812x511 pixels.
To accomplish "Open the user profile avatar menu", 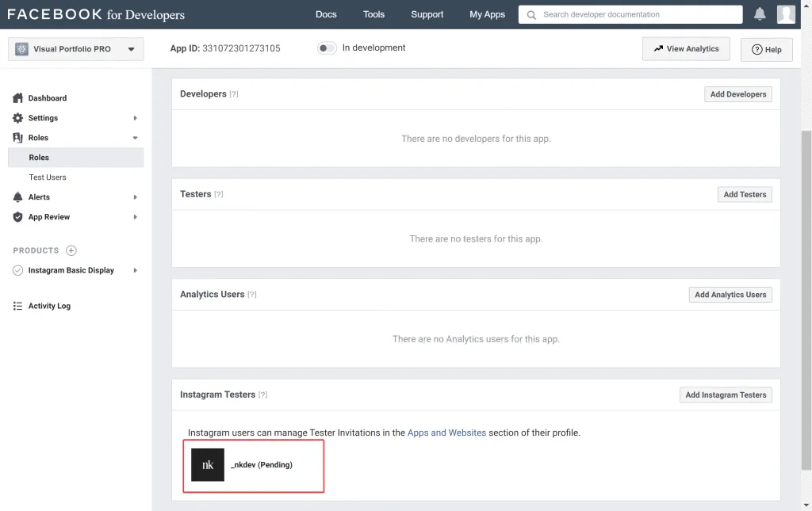I will pyautogui.click(x=786, y=14).
